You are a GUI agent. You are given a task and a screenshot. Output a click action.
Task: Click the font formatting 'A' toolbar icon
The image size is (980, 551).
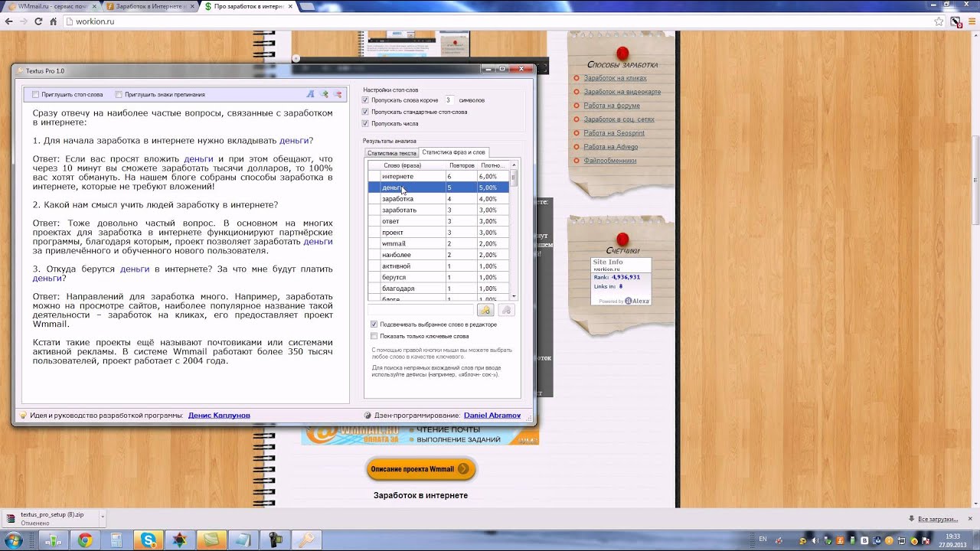click(310, 94)
